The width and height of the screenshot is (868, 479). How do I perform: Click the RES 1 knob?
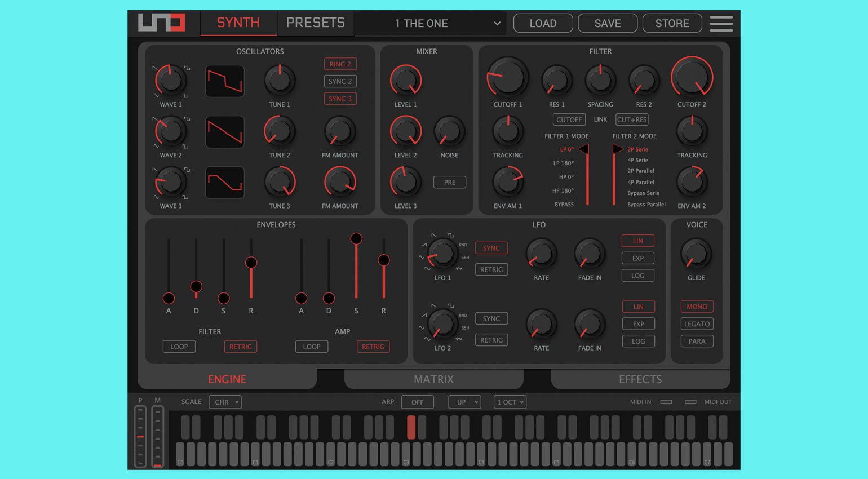click(556, 80)
